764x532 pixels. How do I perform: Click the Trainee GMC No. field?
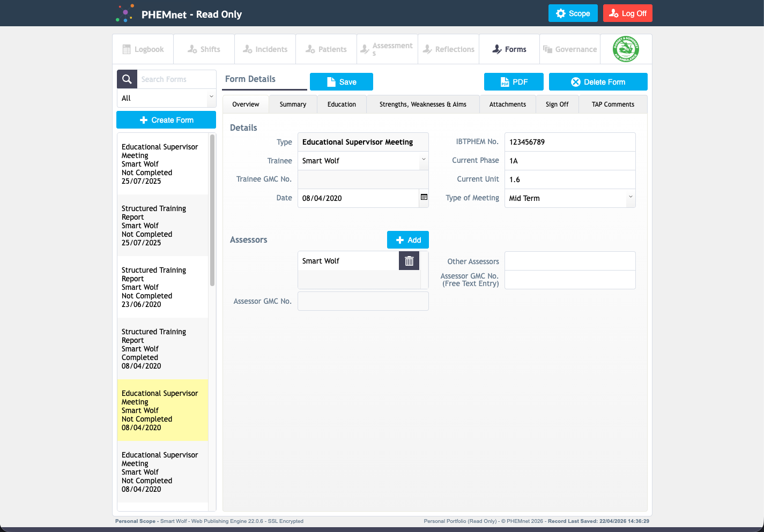point(363,179)
